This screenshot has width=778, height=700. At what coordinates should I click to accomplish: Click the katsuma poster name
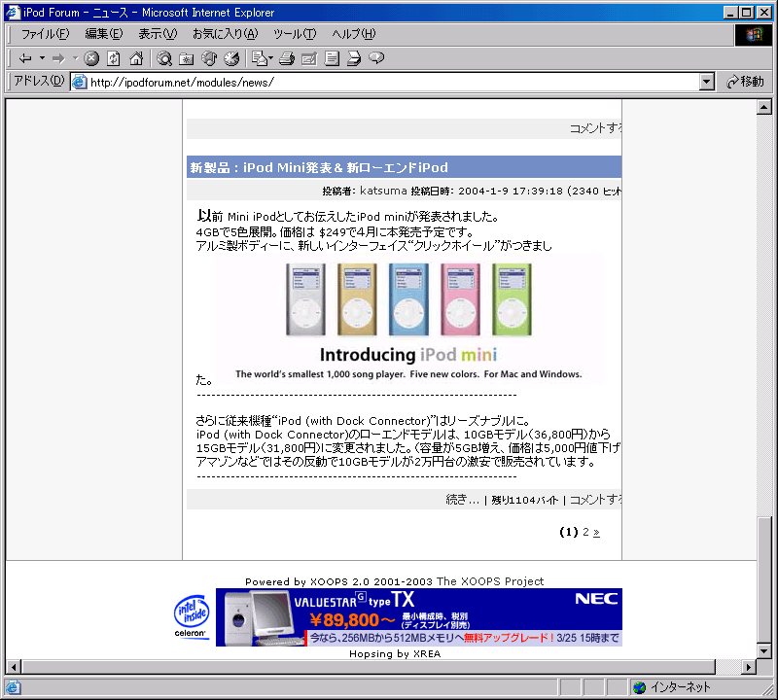point(383,191)
